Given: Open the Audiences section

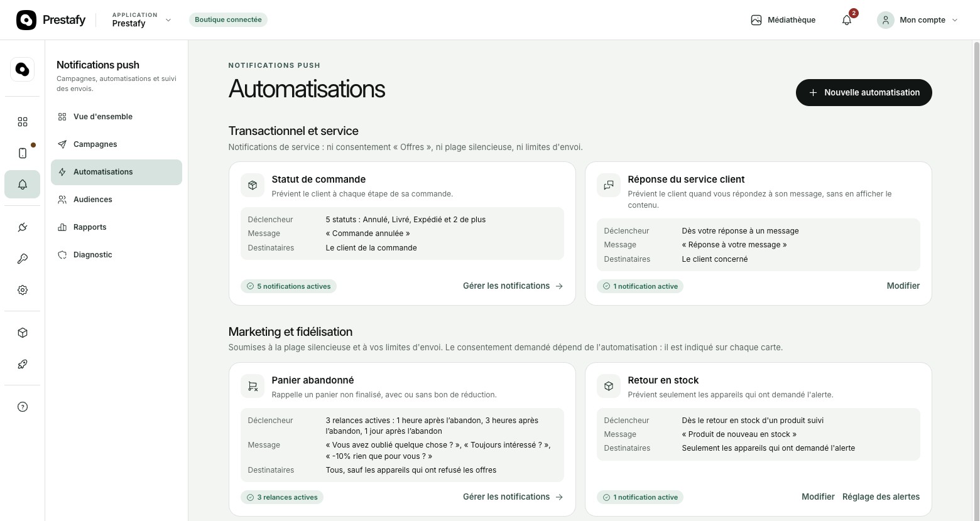Looking at the screenshot, I should (116, 200).
